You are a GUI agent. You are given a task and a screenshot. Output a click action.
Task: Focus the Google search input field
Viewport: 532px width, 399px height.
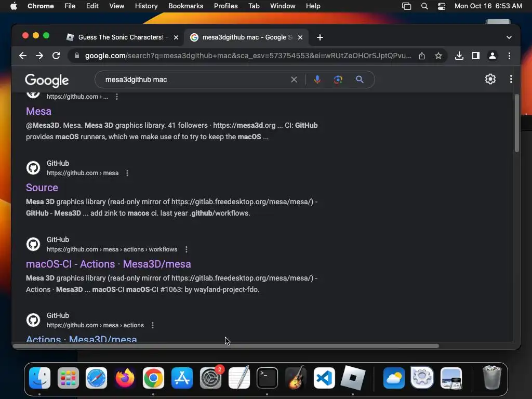[195, 79]
